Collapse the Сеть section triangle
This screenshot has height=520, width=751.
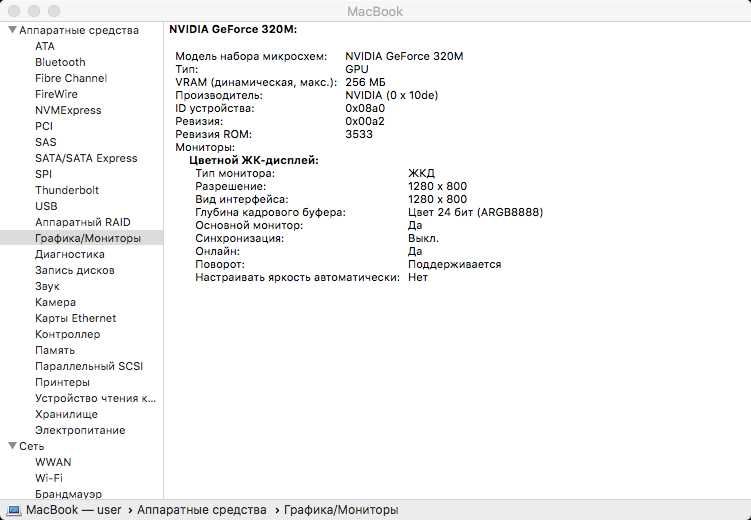coord(12,446)
